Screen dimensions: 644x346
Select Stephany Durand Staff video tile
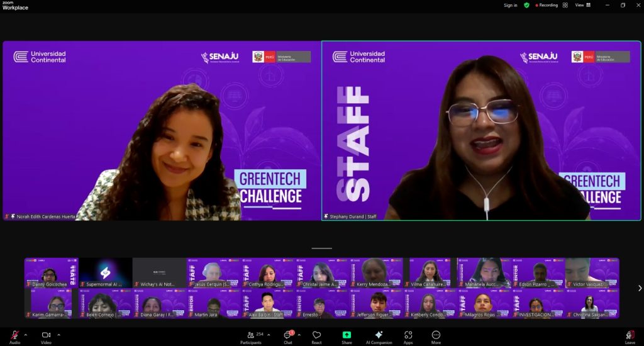point(481,131)
